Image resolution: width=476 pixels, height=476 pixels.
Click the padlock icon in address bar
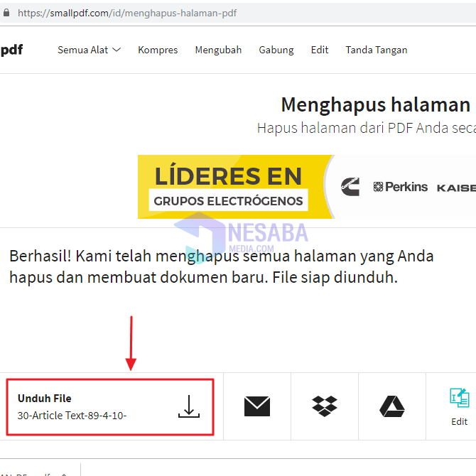[x=7, y=13]
